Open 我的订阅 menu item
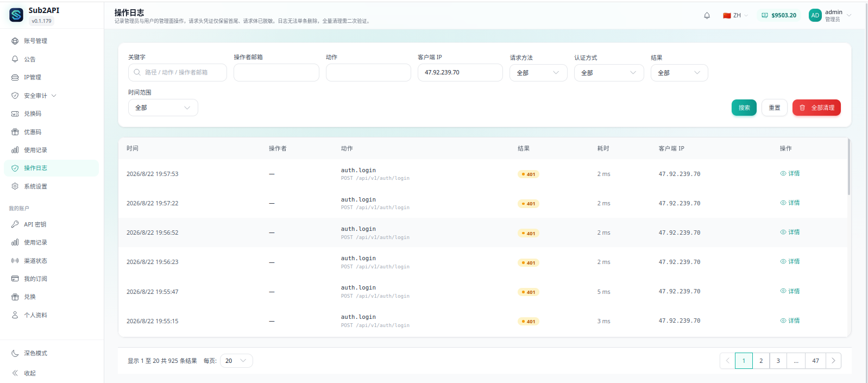The image size is (868, 383). pyautogui.click(x=52, y=279)
